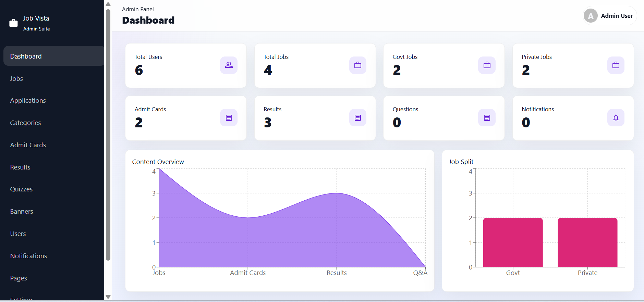Viewport: 644px width, 302px height.
Task: Click the Q&A axis label
Action: [x=420, y=273]
